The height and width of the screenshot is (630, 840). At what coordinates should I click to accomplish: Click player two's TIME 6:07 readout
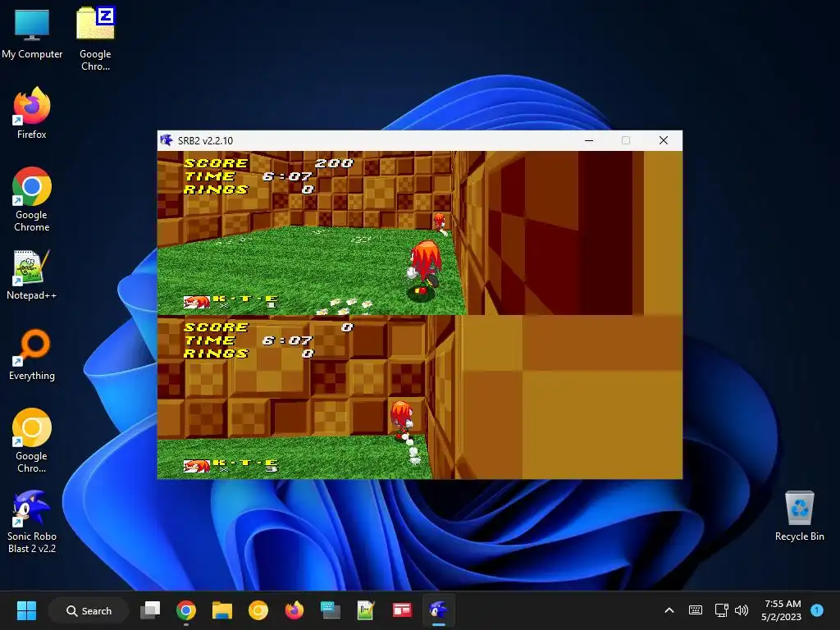coord(248,340)
